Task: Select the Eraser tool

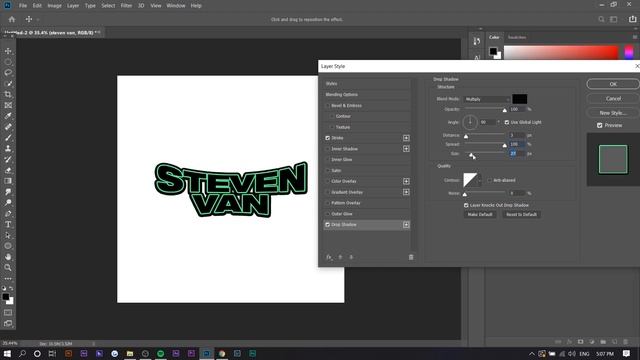Action: (8, 170)
